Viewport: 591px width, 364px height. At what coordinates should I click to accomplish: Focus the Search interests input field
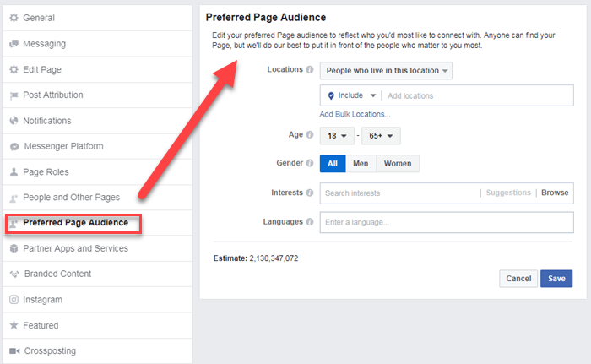(x=401, y=193)
